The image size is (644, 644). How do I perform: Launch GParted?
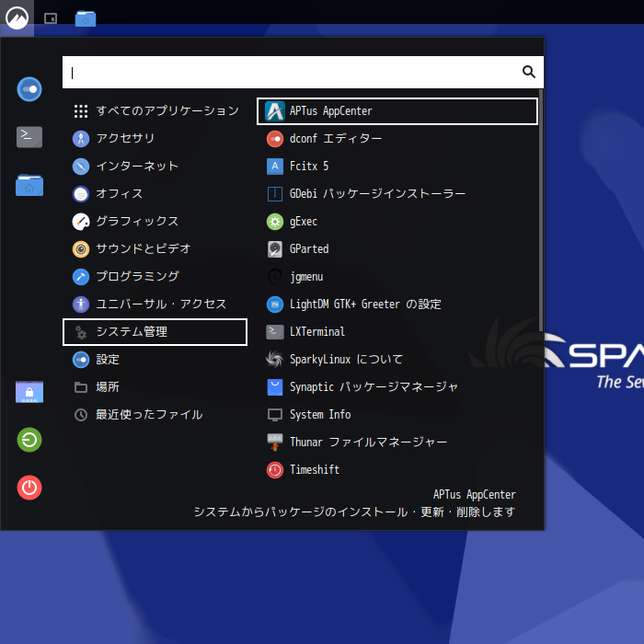click(397, 249)
